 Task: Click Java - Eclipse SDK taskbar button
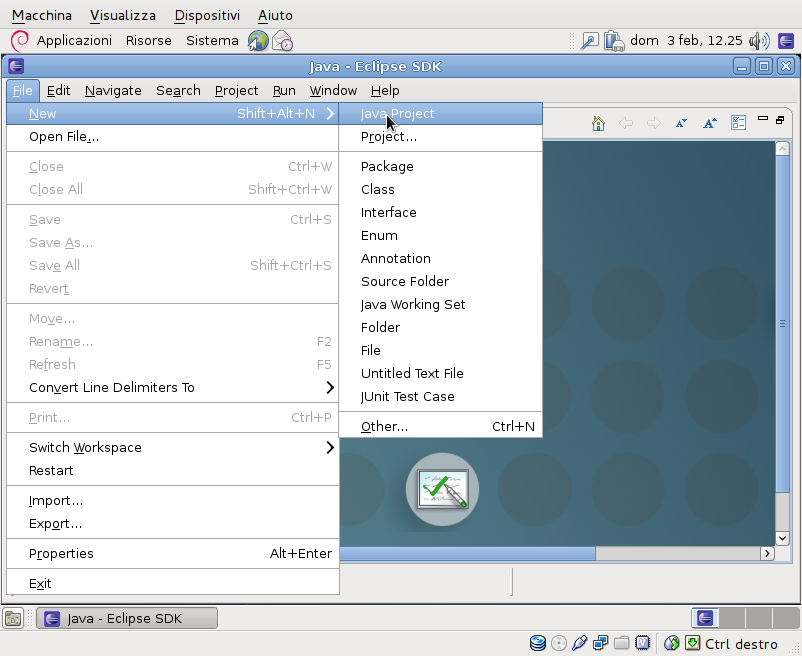(127, 618)
